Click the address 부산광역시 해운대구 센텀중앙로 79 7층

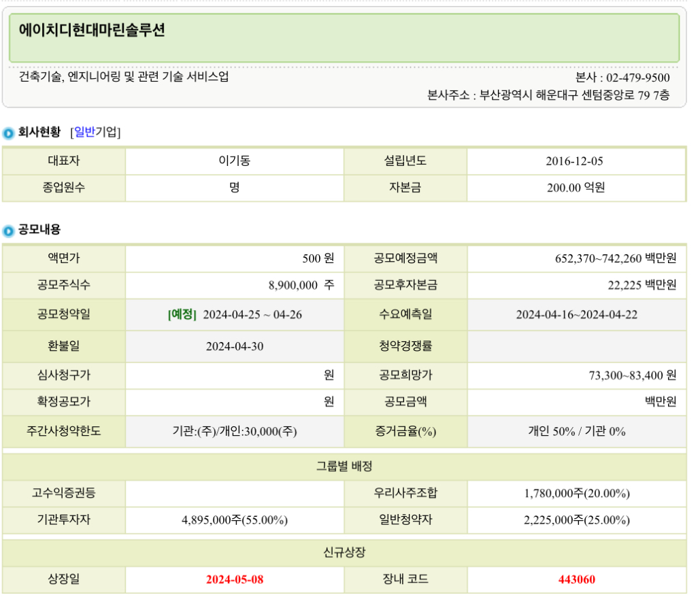[575, 95]
